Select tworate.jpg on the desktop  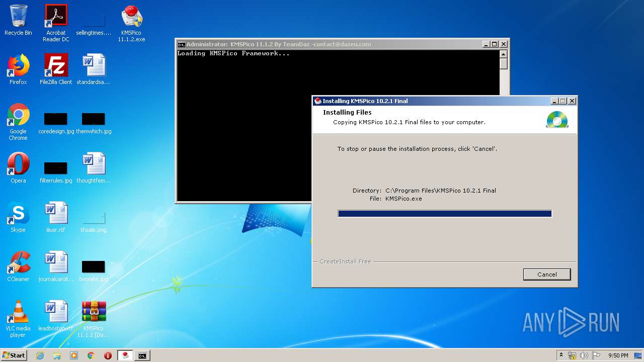(x=94, y=271)
